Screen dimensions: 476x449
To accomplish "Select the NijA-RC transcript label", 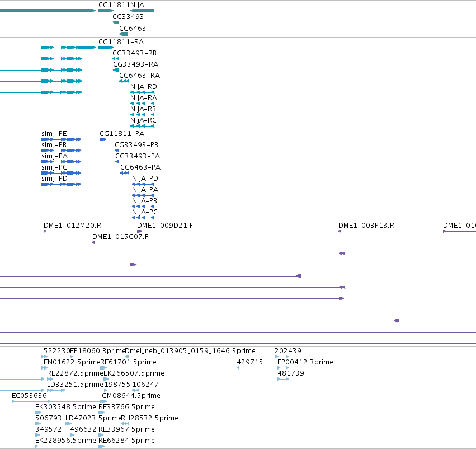I will 143,120.
